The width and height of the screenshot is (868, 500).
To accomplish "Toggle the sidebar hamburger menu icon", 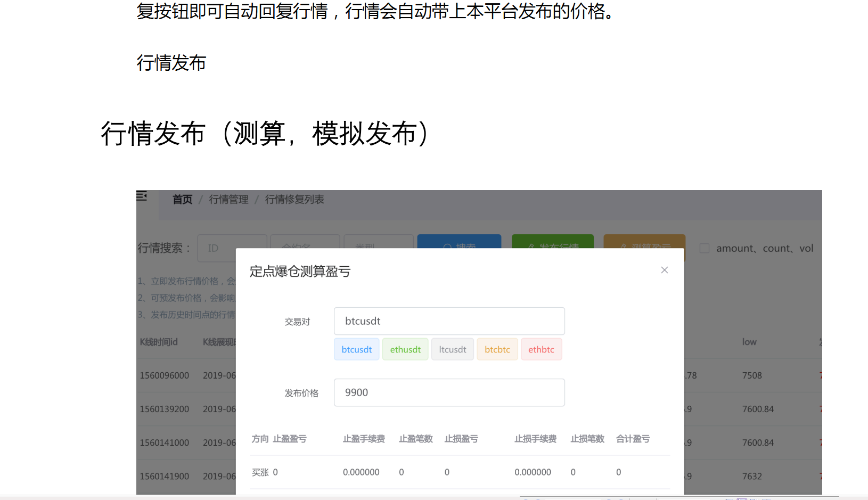I will pos(142,196).
